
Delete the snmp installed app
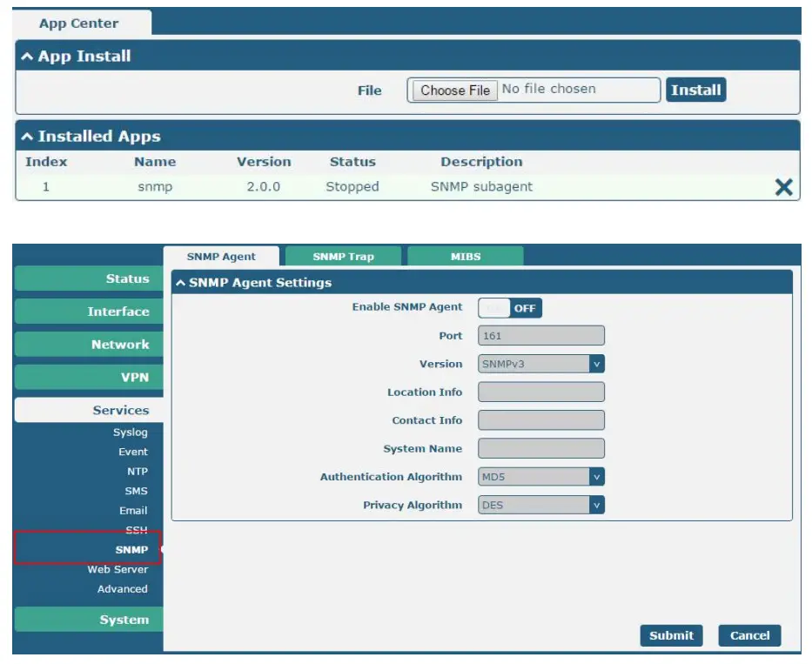click(782, 185)
